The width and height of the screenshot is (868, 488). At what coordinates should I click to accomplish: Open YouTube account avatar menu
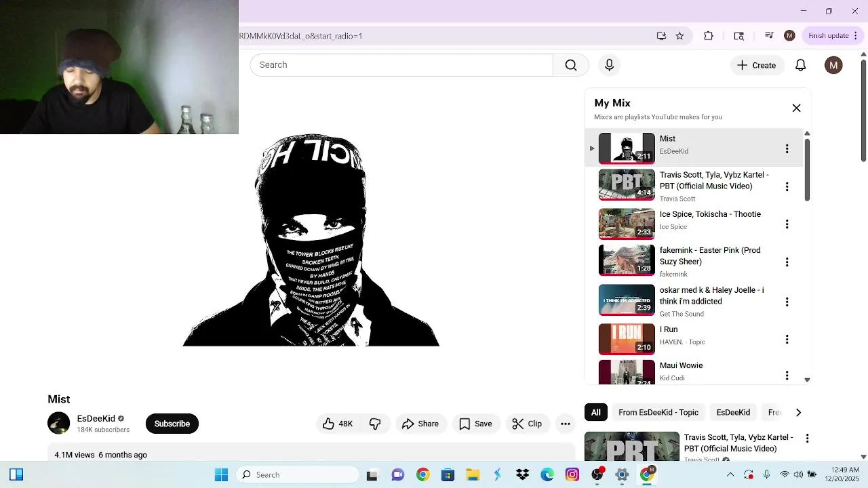(x=833, y=65)
